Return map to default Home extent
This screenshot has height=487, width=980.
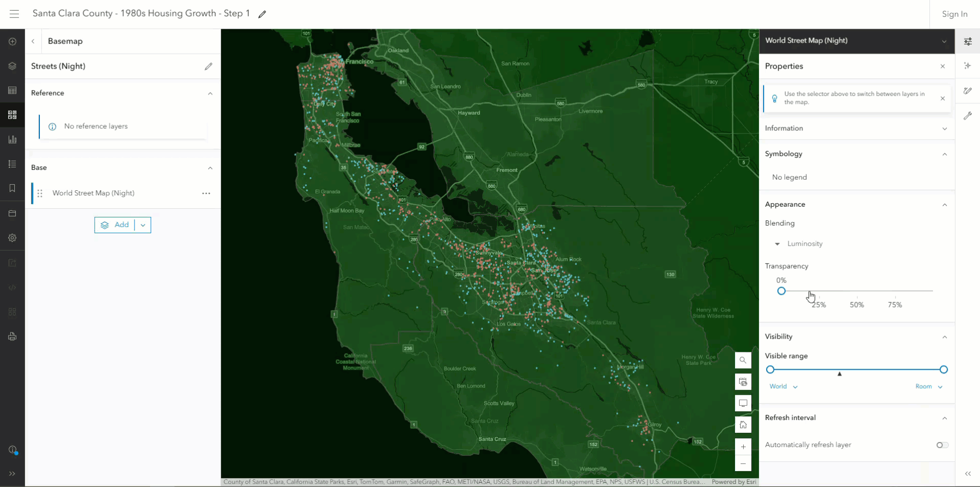(743, 425)
